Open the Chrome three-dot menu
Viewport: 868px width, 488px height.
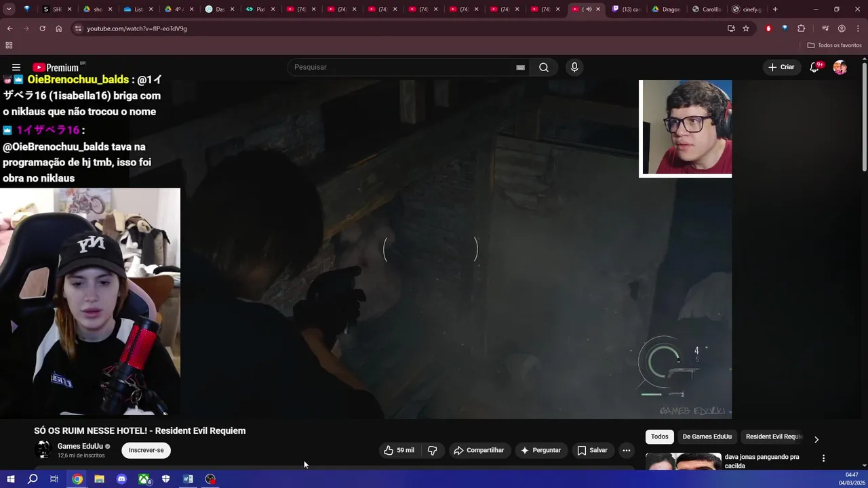tap(857, 28)
